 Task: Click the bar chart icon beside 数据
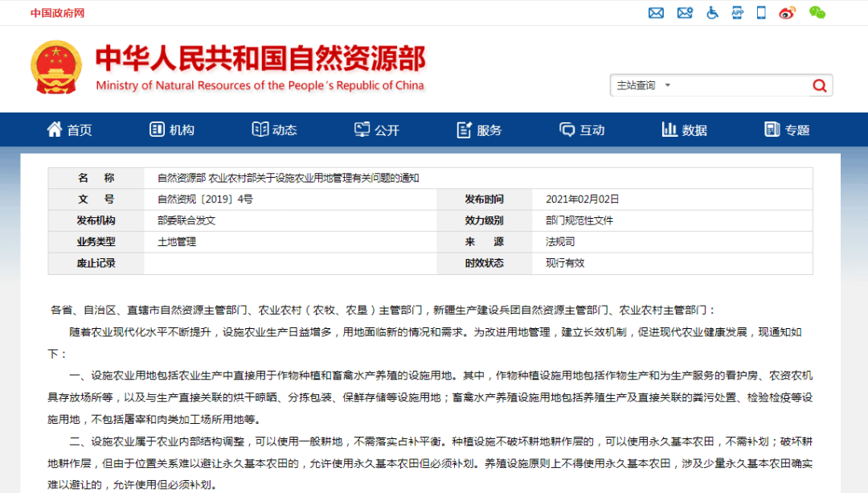coord(669,129)
